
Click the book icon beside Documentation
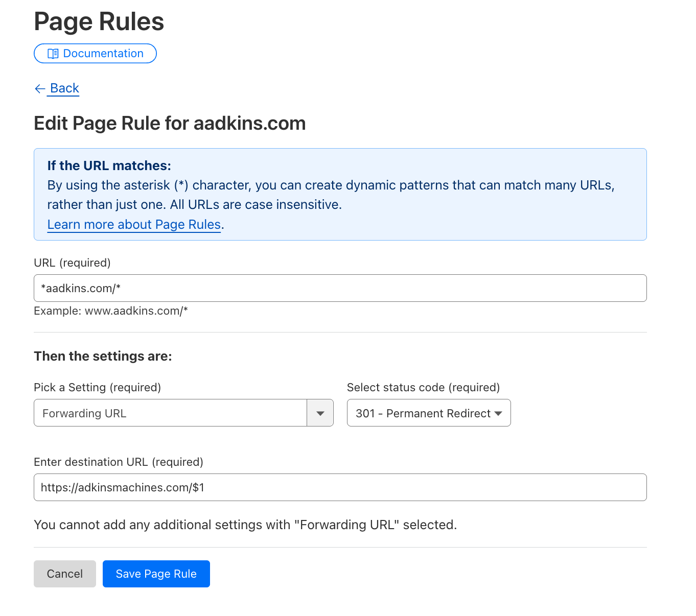pos(53,54)
